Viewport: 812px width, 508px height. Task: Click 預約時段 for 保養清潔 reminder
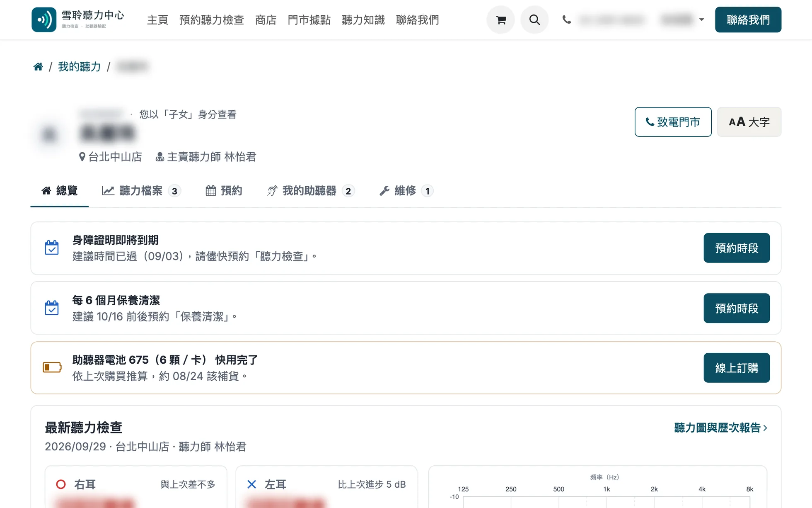click(737, 308)
